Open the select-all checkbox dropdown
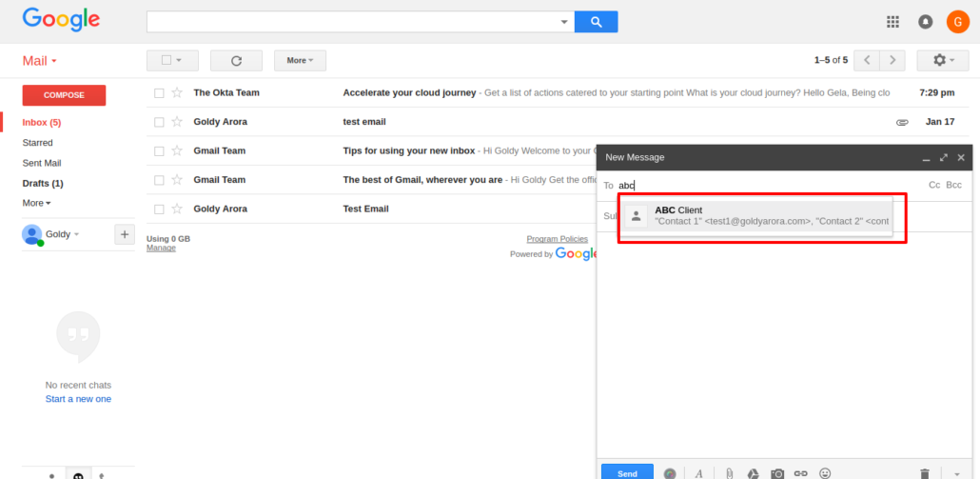Screen dimensions: 980x479 click(179, 61)
